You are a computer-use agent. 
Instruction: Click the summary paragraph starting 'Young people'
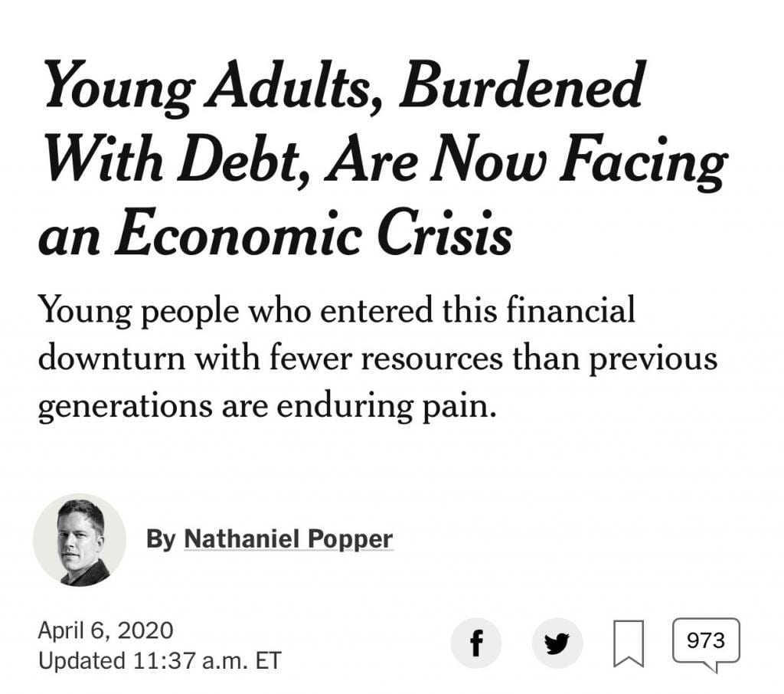[377, 357]
